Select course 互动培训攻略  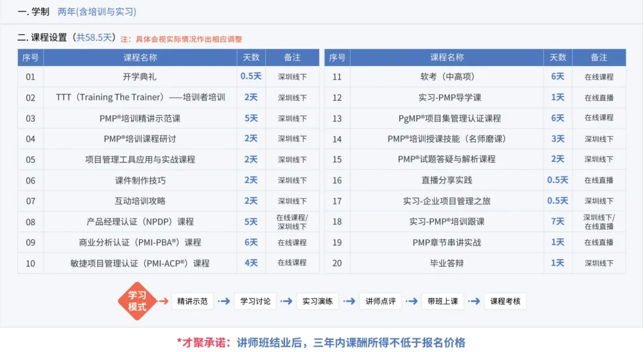(x=140, y=201)
